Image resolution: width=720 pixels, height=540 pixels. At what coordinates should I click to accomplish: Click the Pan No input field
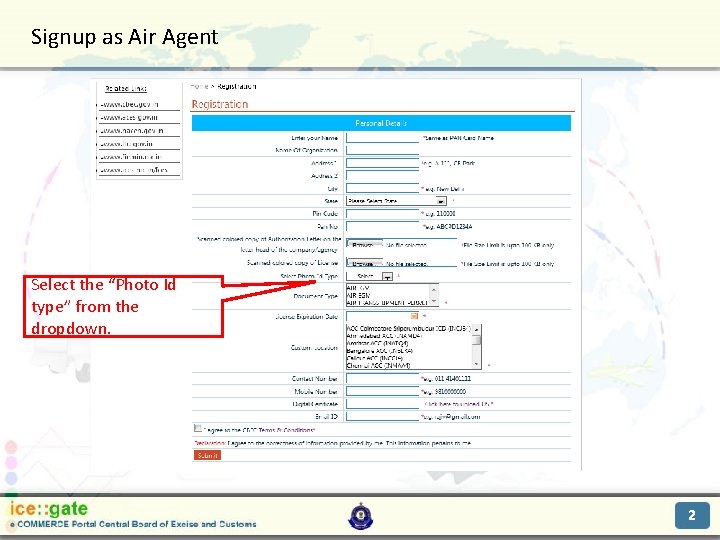point(382,226)
